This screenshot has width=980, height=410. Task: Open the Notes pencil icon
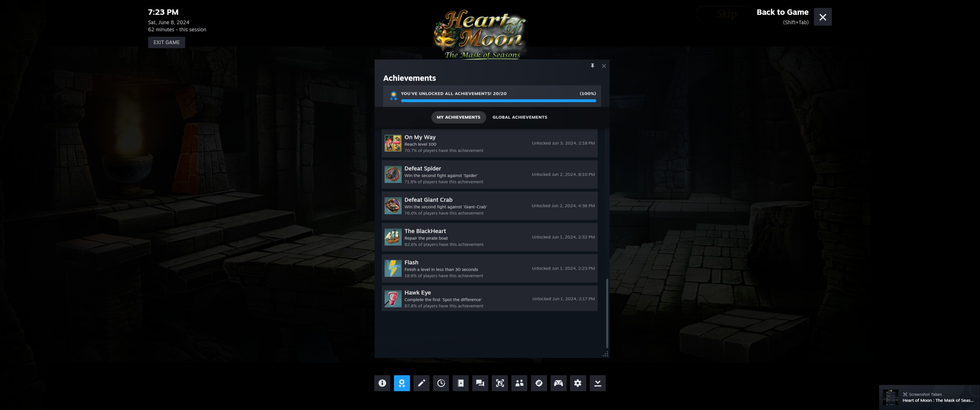click(x=421, y=383)
